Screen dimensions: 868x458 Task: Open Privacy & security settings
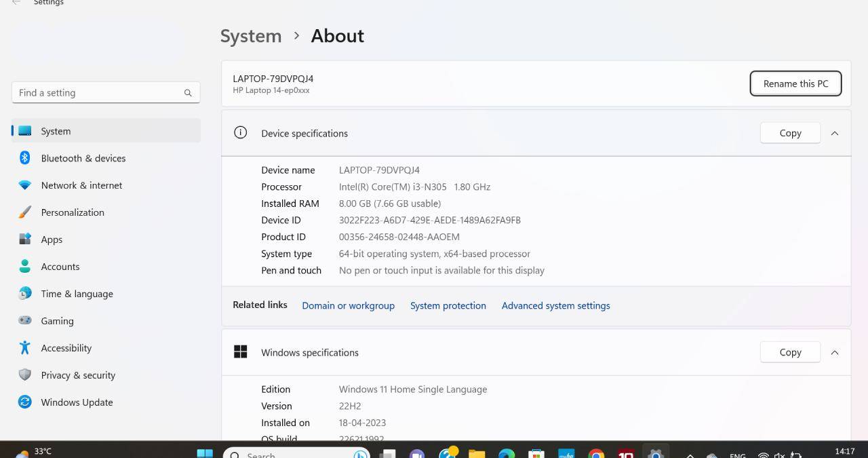[77, 375]
